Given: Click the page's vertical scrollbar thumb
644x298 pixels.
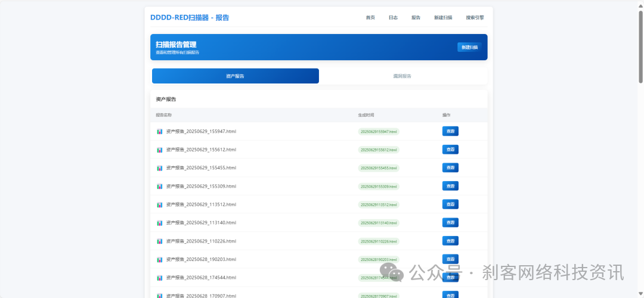Looking at the screenshot, I should [640, 46].
